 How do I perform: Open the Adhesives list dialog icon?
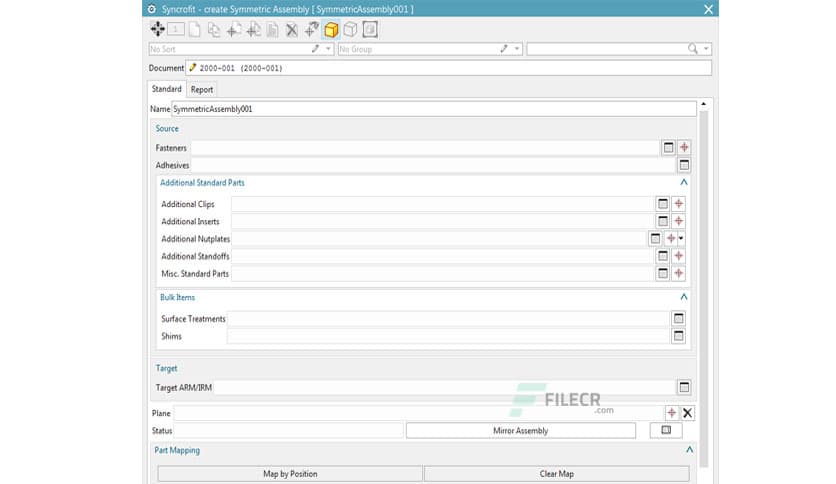[x=684, y=165]
